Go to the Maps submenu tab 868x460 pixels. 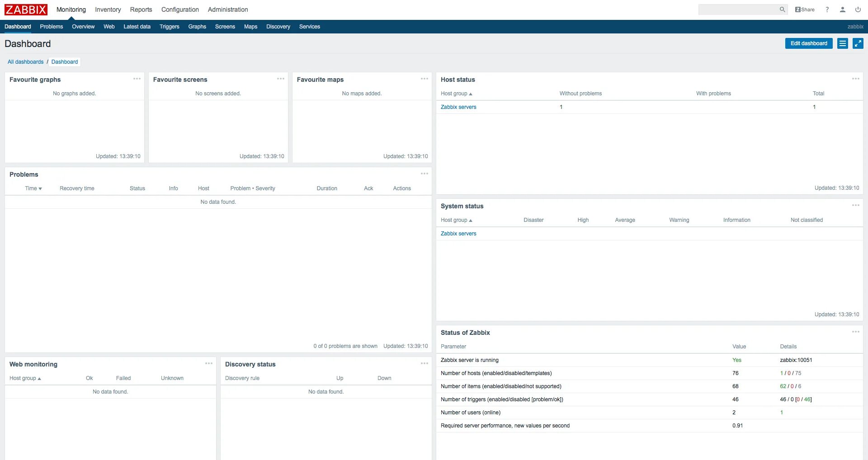pyautogui.click(x=251, y=27)
